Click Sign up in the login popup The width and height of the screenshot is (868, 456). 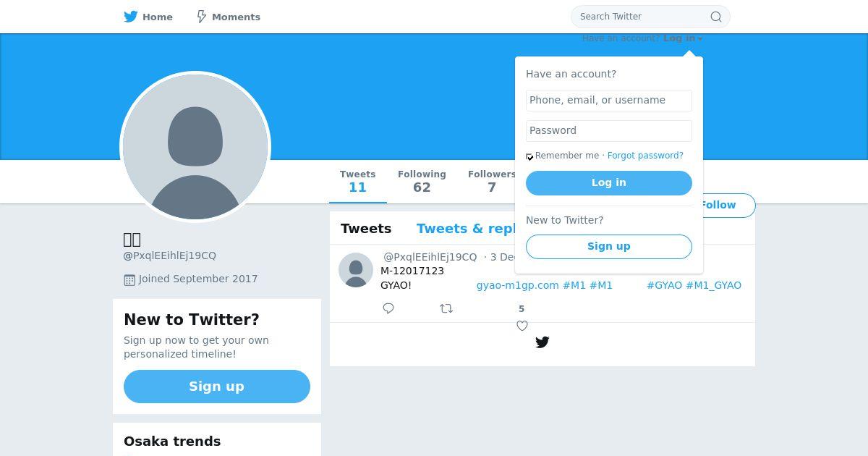click(609, 247)
